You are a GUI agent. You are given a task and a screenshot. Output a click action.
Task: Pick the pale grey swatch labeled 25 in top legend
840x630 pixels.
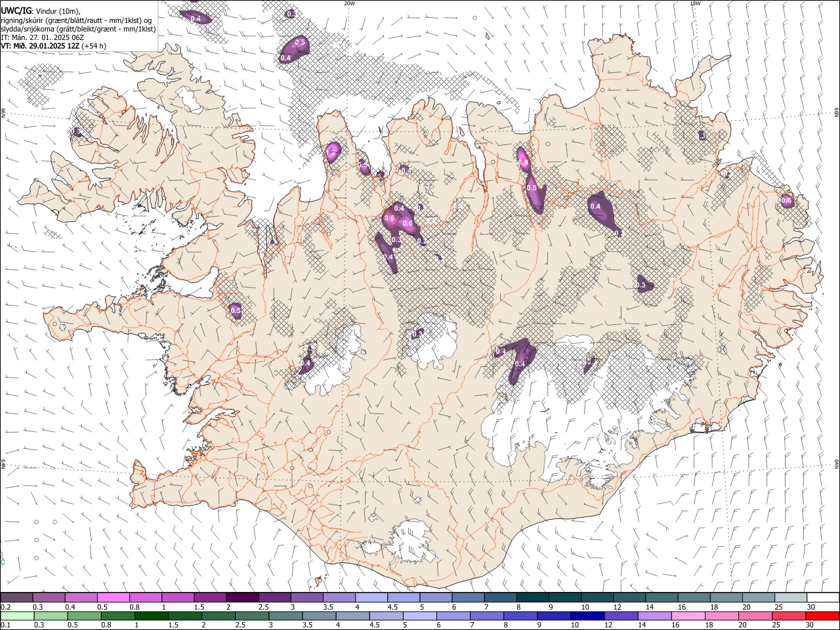(x=791, y=598)
